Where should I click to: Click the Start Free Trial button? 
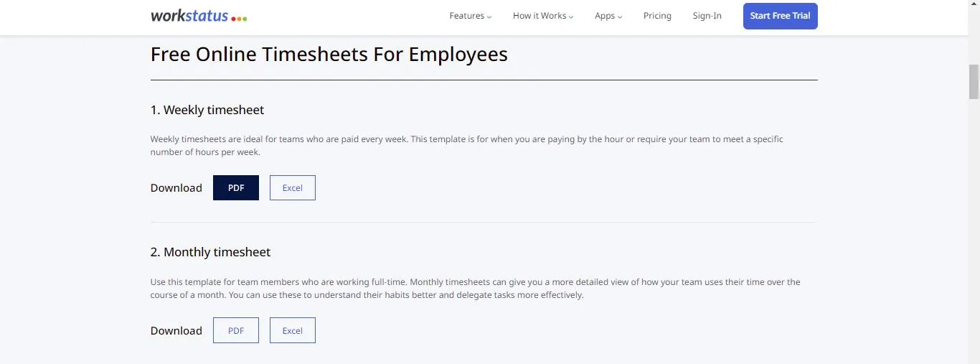pyautogui.click(x=781, y=16)
